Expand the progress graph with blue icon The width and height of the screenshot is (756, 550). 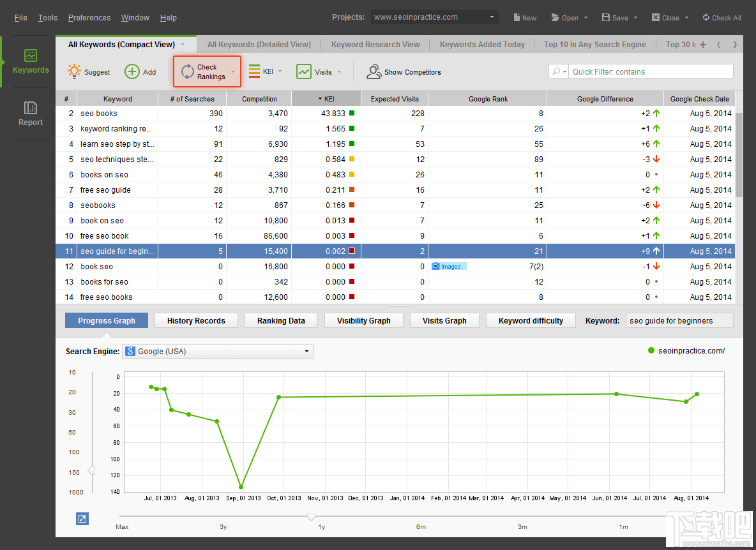pyautogui.click(x=82, y=519)
